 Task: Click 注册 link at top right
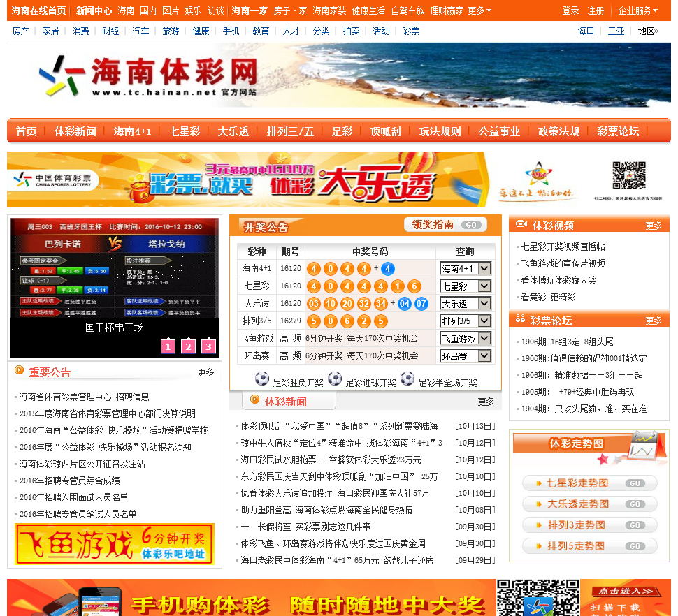tap(596, 10)
